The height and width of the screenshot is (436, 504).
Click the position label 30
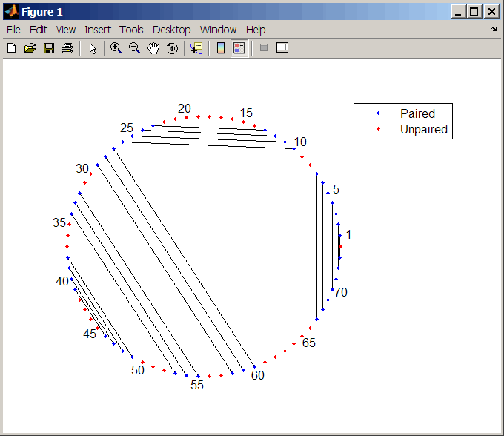[82, 168]
